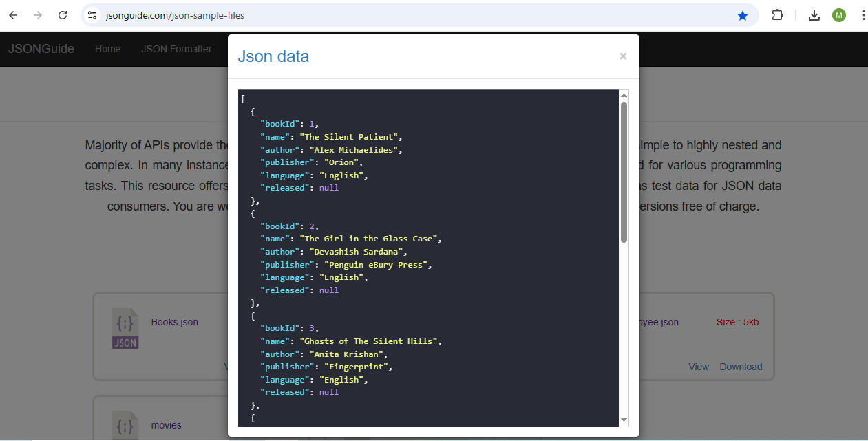Viewport: 868px width, 441px height.
Task: Open site information icon in address bar
Action: [x=92, y=15]
